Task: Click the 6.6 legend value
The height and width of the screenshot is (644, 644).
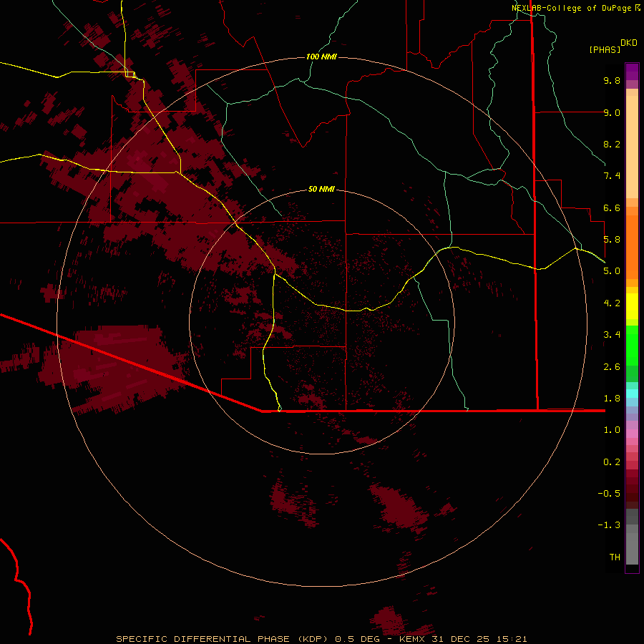Action: tap(612, 208)
